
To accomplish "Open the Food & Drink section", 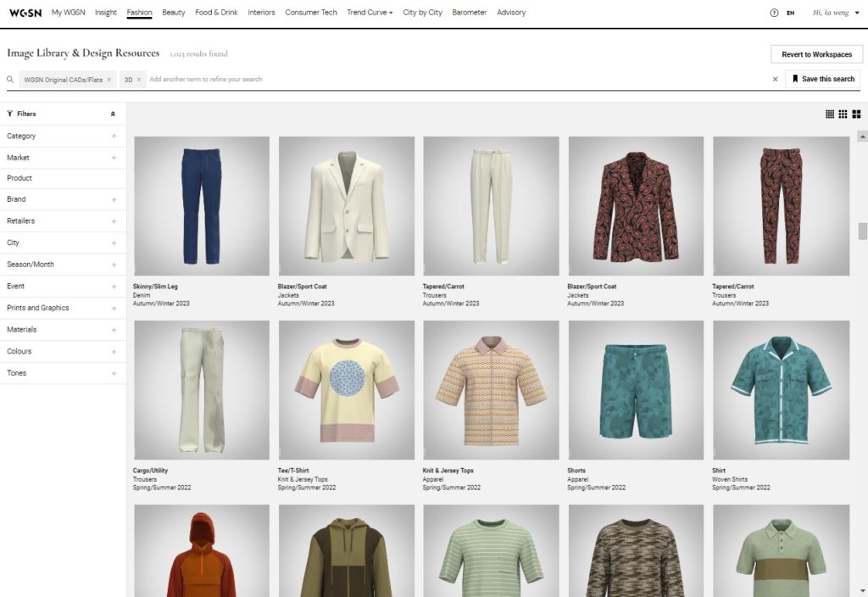I will click(x=216, y=12).
